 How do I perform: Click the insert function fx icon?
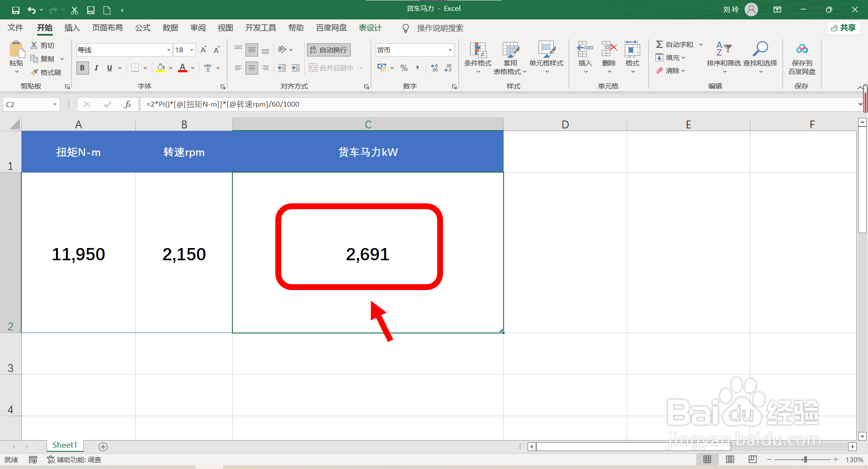[x=127, y=104]
